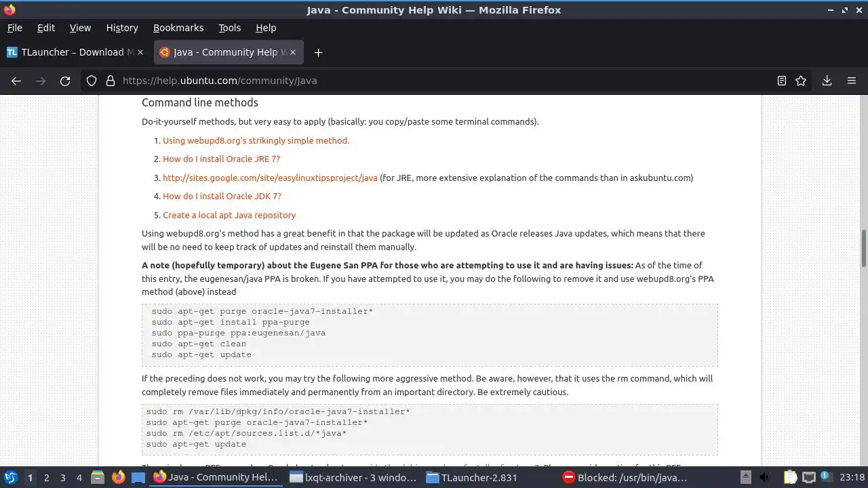
Task: Open webupd8.org's strikingly simple method link
Action: click(256, 140)
